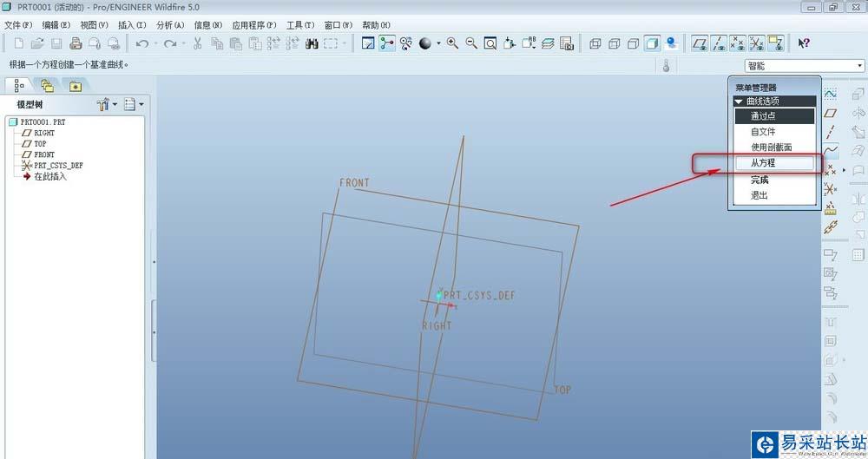Select 使用剖截面 curve option
Screen dimensions: 868x459
tap(774, 147)
